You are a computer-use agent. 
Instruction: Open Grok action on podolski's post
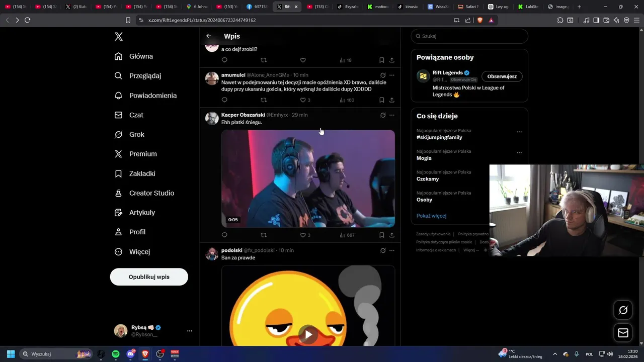coord(383,250)
